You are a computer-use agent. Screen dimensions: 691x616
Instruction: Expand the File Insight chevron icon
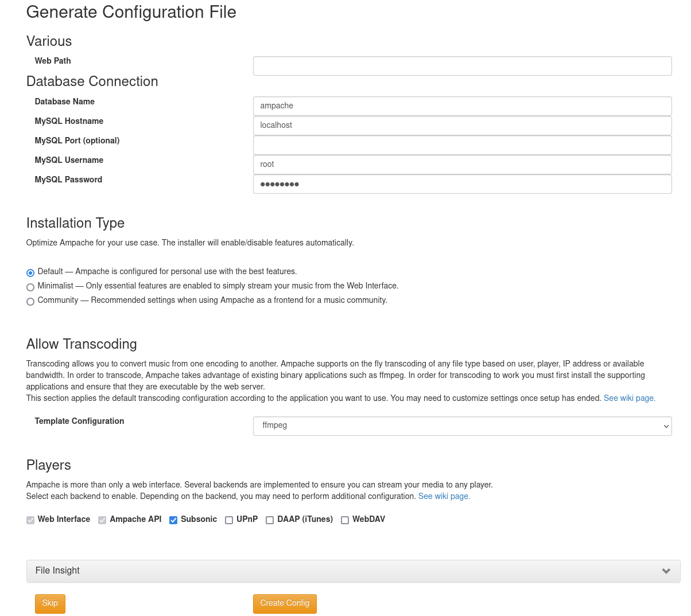(x=666, y=571)
